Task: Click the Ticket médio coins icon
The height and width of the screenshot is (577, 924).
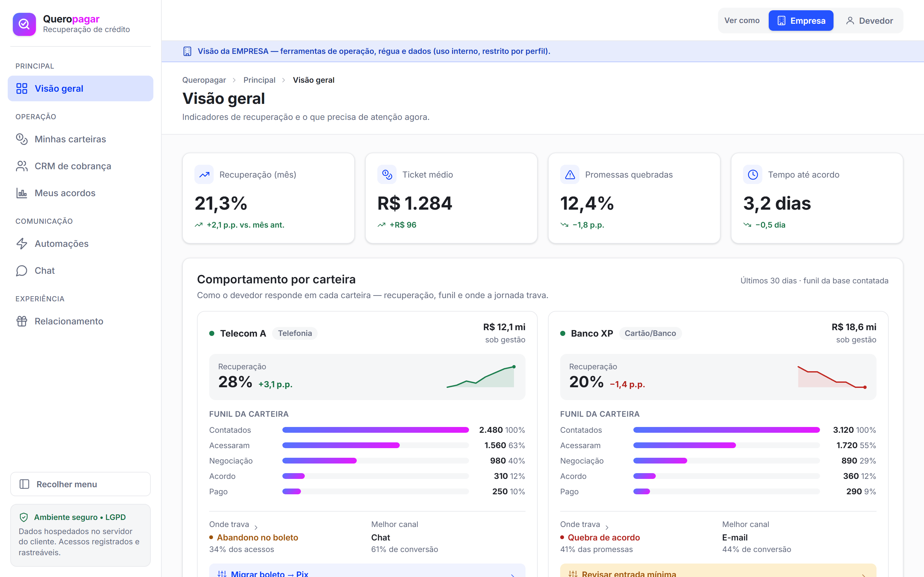Action: click(387, 175)
